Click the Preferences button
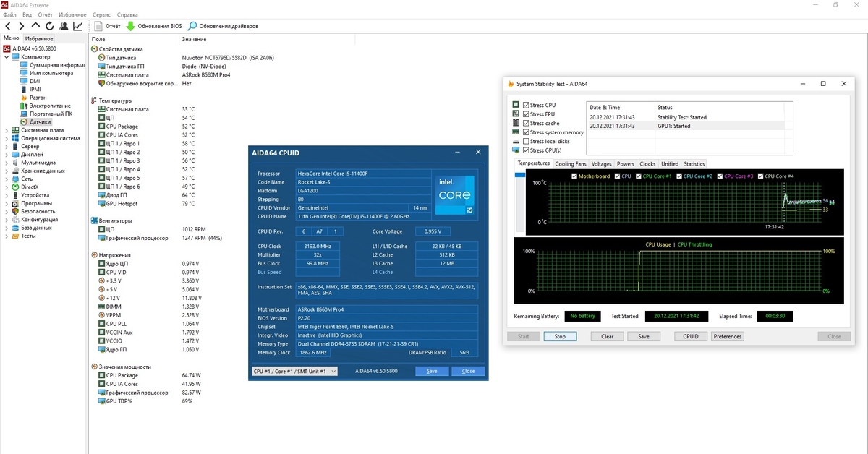 click(727, 336)
